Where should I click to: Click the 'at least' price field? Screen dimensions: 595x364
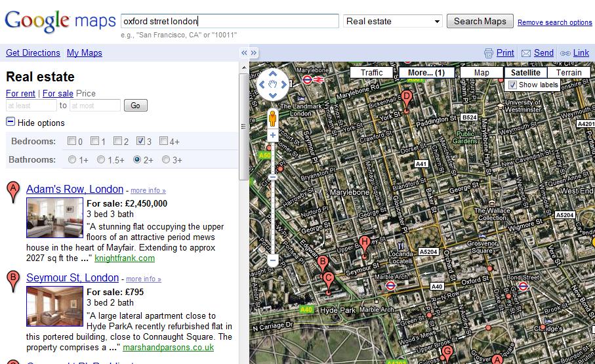(x=31, y=106)
